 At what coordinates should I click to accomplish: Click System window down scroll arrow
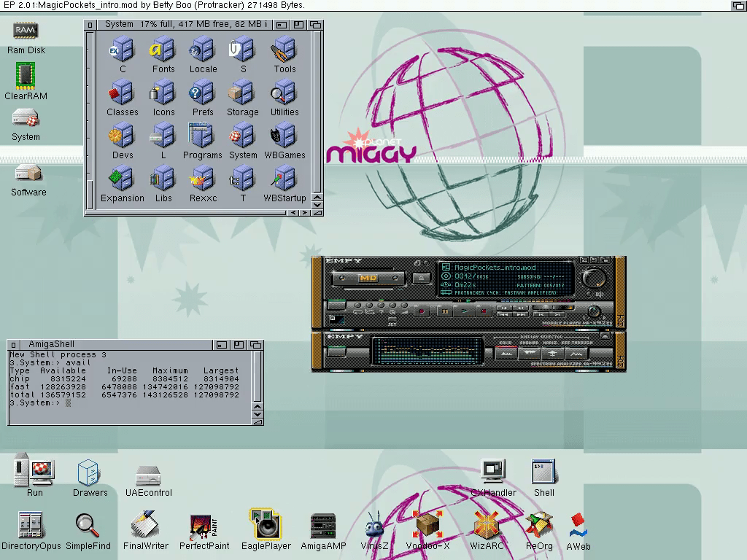pyautogui.click(x=317, y=205)
